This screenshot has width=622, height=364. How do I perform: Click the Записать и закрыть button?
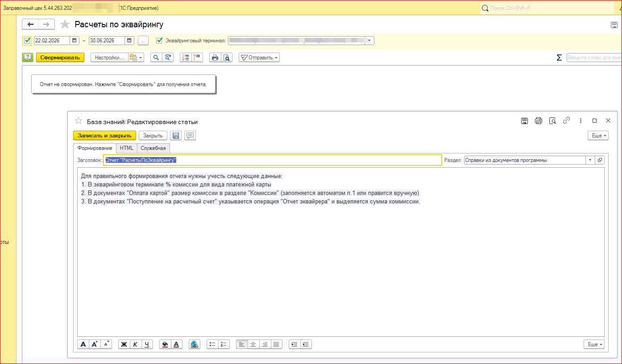pyautogui.click(x=104, y=136)
